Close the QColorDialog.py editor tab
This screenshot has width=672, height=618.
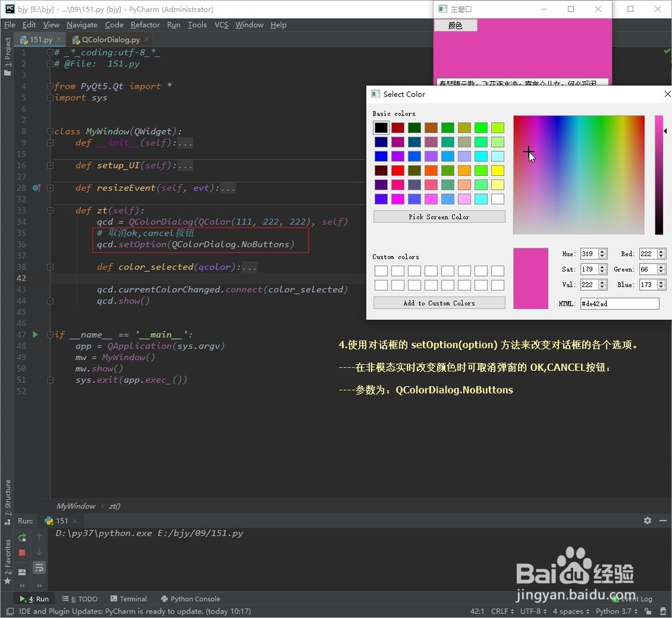146,39
